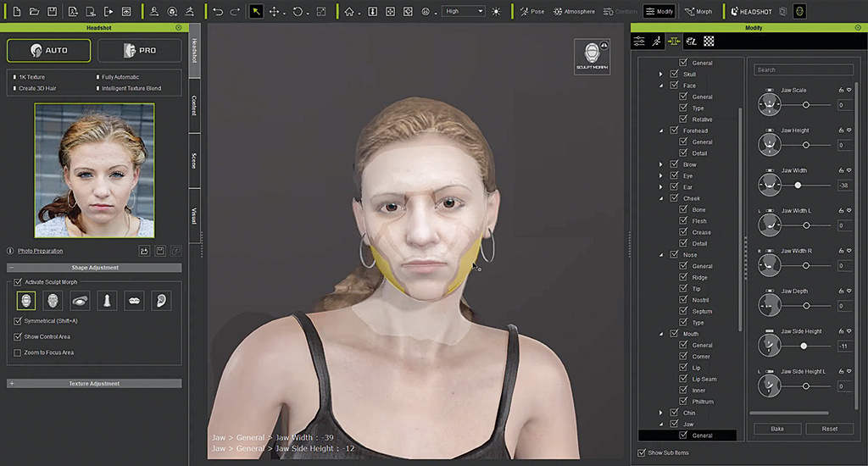Click Jaw Width slider preview icon
This screenshot has height=466, width=868.
pyautogui.click(x=769, y=185)
